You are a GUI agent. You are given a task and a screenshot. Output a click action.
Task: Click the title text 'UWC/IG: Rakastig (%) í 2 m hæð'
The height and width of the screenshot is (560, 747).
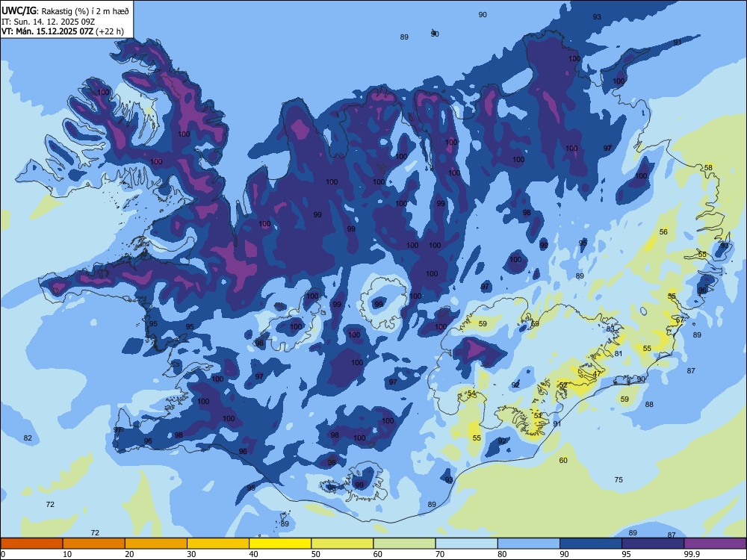[x=65, y=11]
